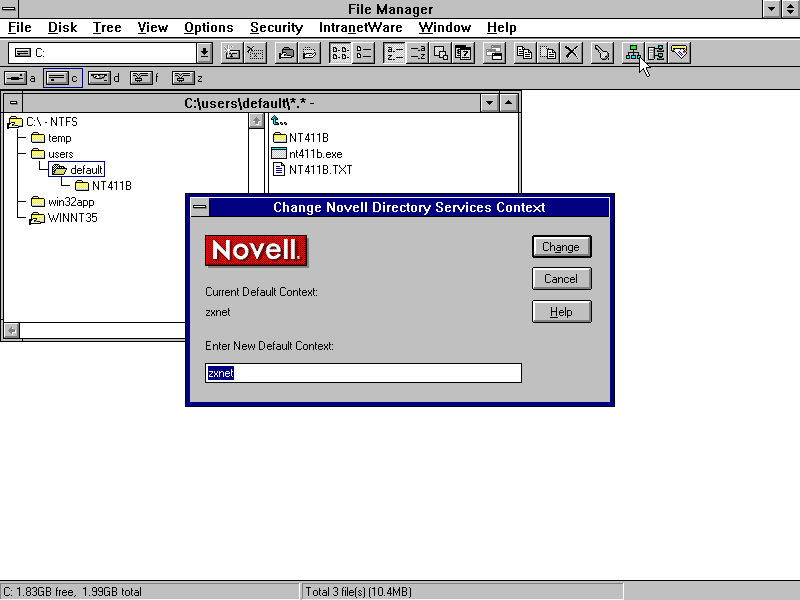Select the C:\ - NTFS root folder
This screenshot has height=600, width=800.
[43, 122]
